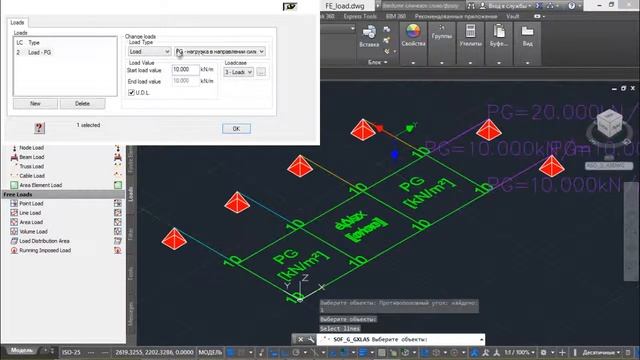
Task: Expand the arrow under the Свойства panel
Action: coord(413,63)
